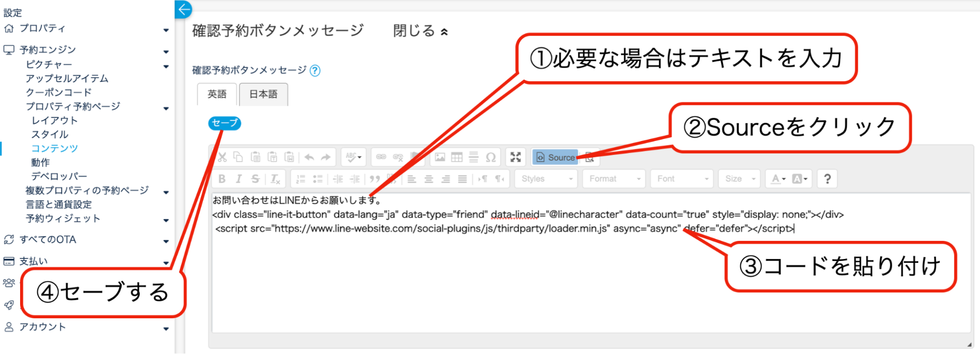The image size is (980, 354).
Task: Click the Insert Image icon
Action: coord(440,157)
